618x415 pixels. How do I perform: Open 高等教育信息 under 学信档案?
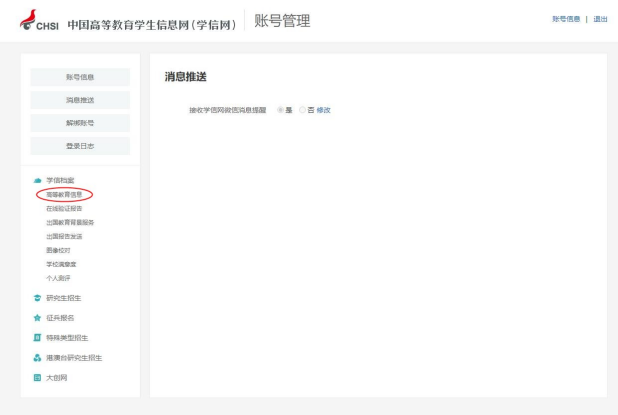click(x=64, y=194)
